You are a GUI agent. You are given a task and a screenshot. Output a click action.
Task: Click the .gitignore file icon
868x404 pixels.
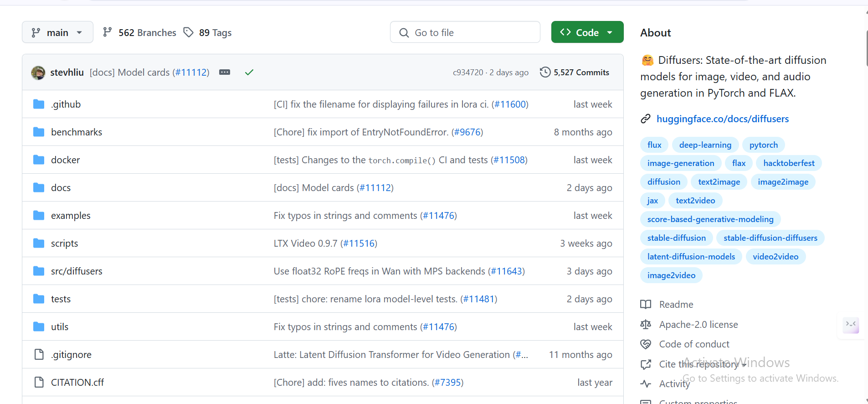(x=39, y=354)
